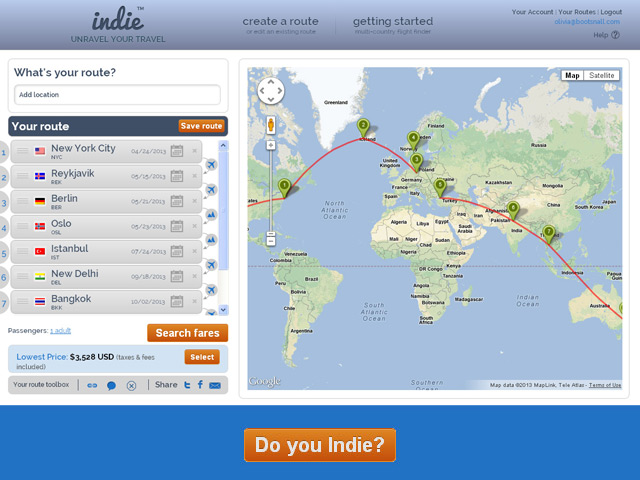Viewport: 640px width, 480px height.
Task: Grab drag handle of Berlin row
Action: [22, 201]
